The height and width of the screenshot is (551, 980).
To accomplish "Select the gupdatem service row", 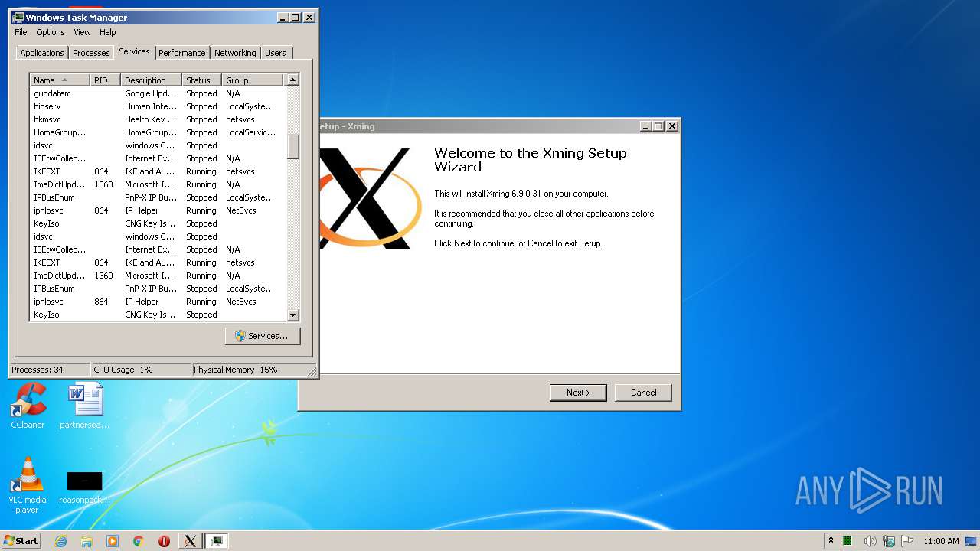I will pos(158,93).
